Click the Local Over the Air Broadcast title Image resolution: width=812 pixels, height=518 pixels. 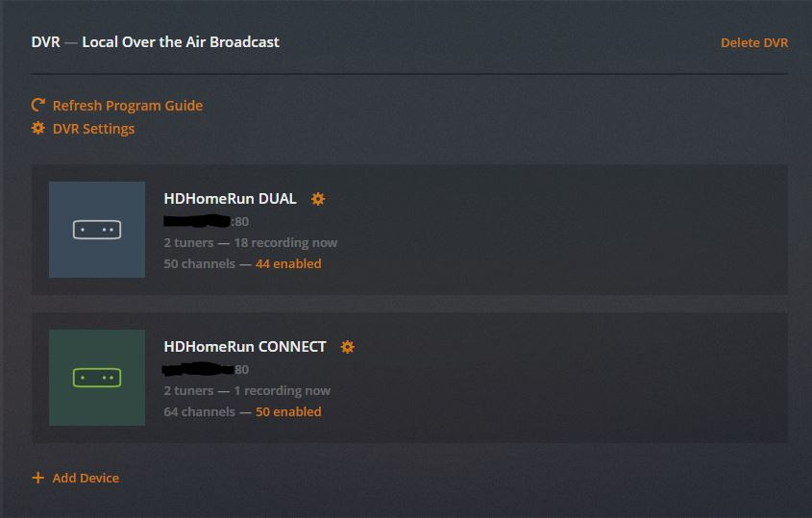181,42
